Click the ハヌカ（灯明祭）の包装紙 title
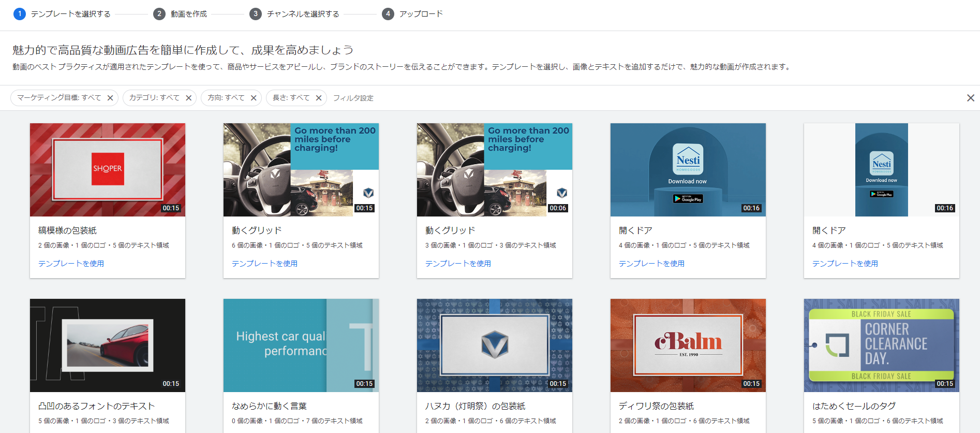The image size is (980, 433). (475, 406)
